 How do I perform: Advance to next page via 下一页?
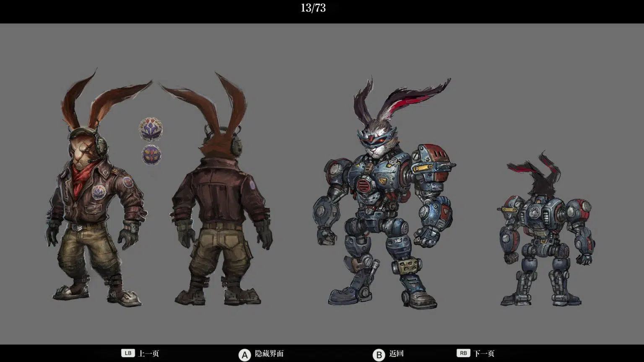484,354
